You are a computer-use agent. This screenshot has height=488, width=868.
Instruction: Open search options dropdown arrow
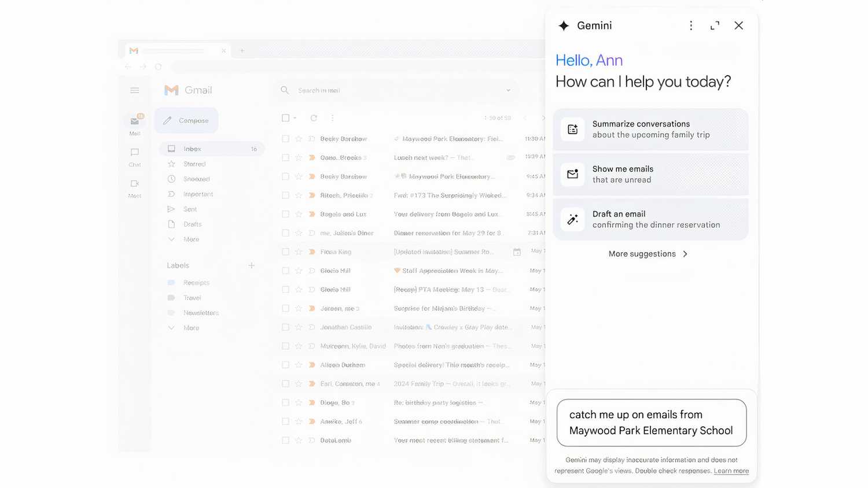[509, 90]
